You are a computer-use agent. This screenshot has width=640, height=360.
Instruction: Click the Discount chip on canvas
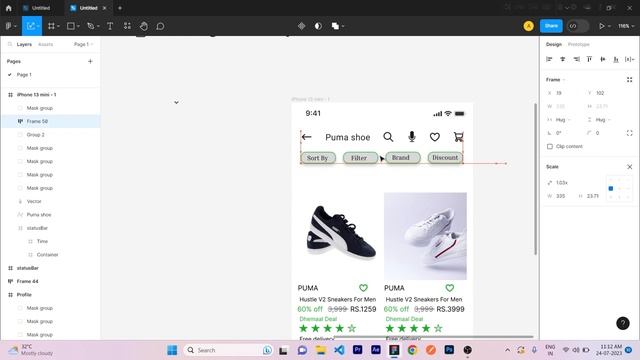pos(445,158)
